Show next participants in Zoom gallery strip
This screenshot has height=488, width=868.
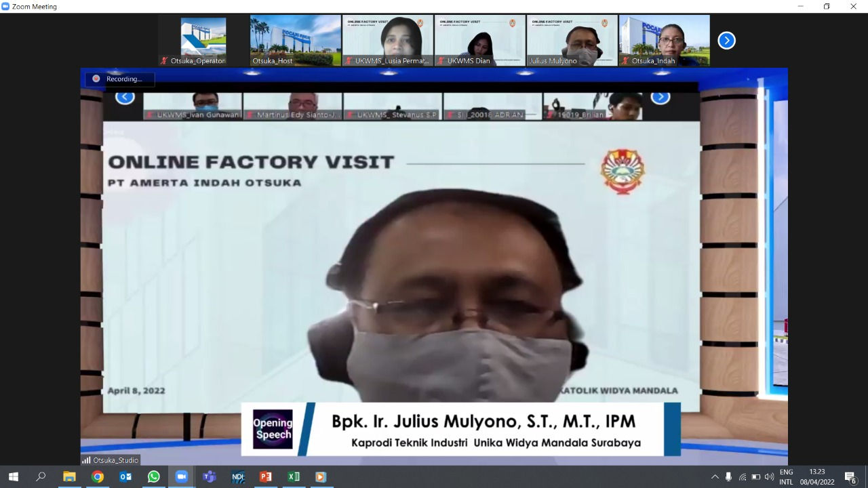726,41
